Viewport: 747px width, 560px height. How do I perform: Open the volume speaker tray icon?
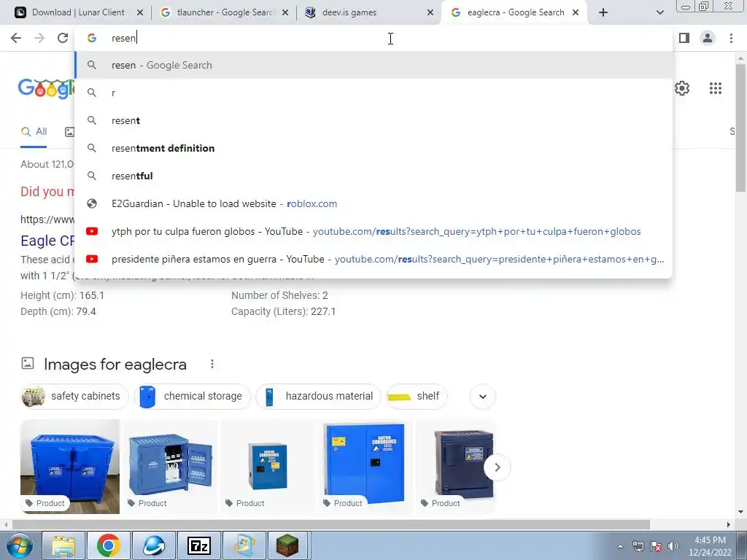[x=673, y=546]
